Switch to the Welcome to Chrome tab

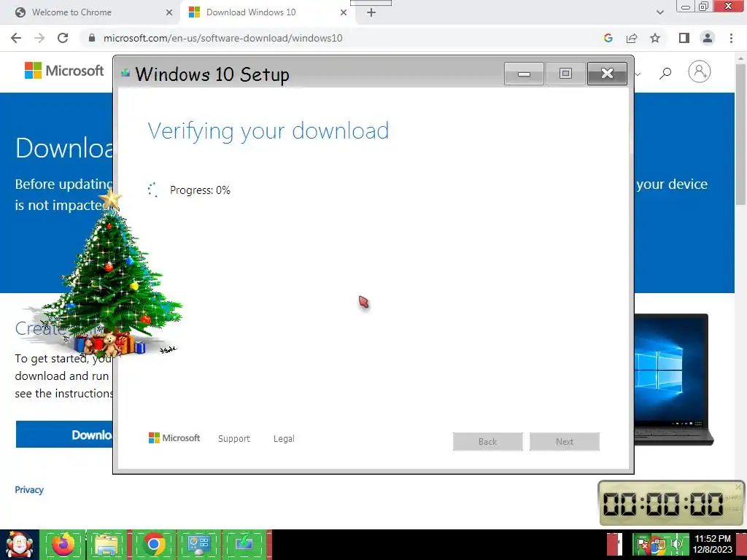point(90,12)
